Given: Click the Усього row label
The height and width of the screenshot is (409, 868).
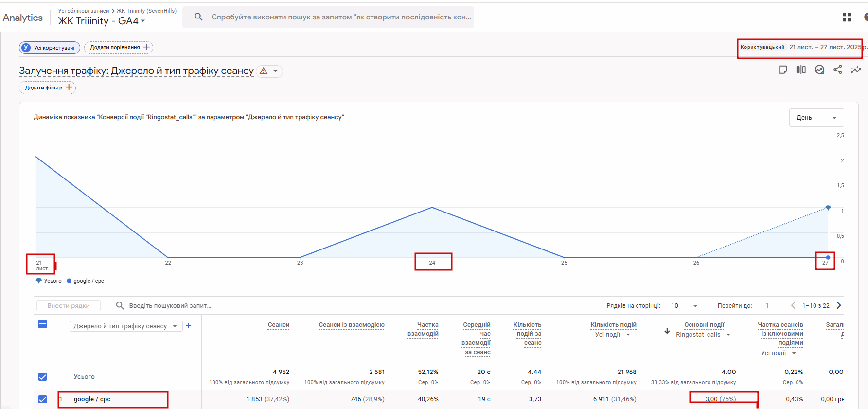Looking at the screenshot, I should tap(84, 377).
